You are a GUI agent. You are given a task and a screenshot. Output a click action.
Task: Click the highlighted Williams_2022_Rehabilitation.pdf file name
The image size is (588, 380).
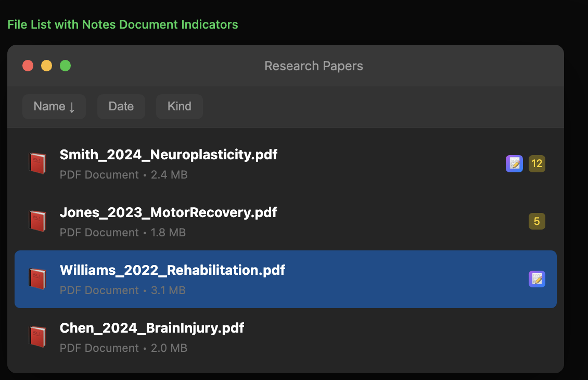tap(172, 270)
